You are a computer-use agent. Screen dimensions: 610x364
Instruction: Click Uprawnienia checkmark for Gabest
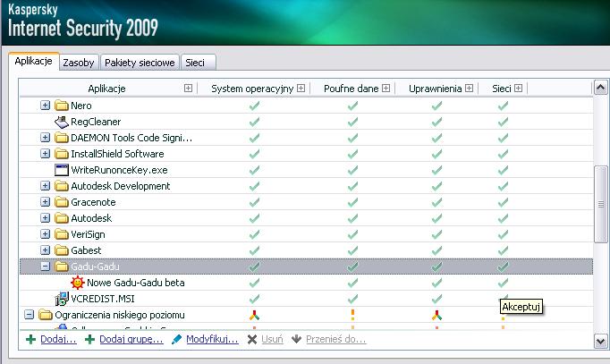(x=436, y=250)
